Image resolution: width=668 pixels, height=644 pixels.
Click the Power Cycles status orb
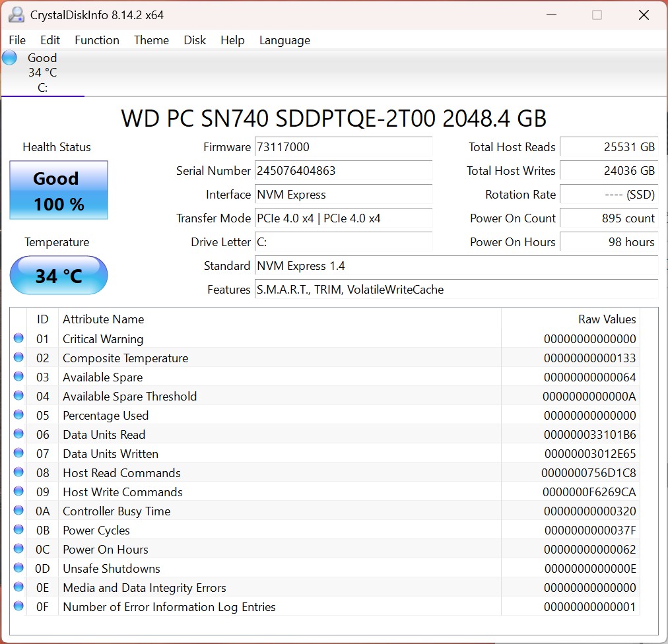[18, 530]
